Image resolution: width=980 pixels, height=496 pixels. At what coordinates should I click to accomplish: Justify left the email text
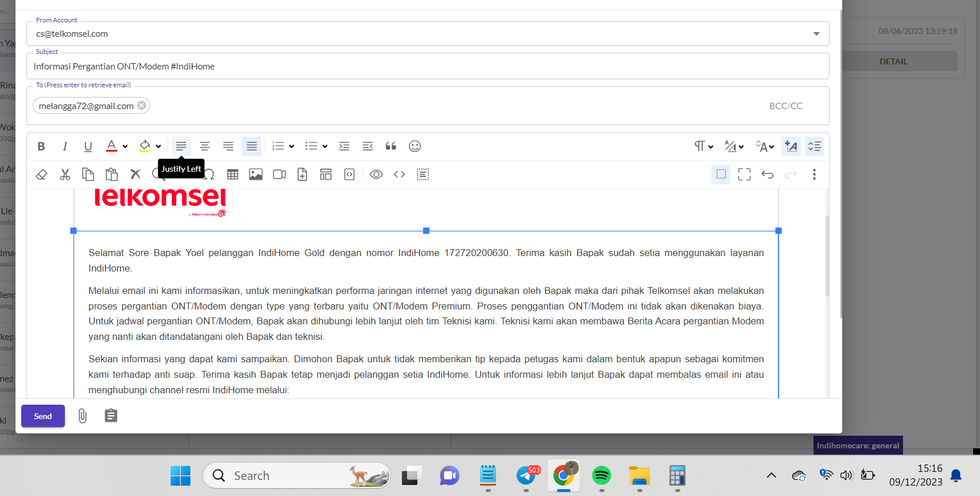181,146
